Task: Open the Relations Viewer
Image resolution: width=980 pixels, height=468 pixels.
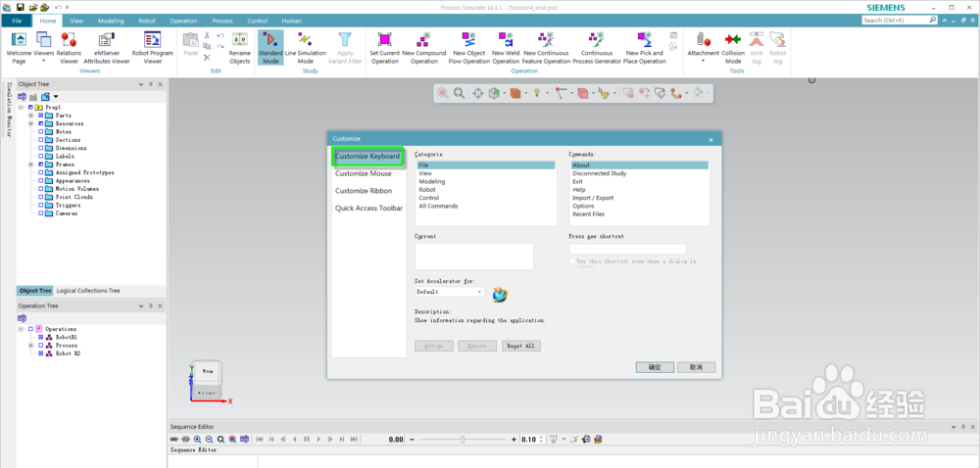Action: click(69, 48)
